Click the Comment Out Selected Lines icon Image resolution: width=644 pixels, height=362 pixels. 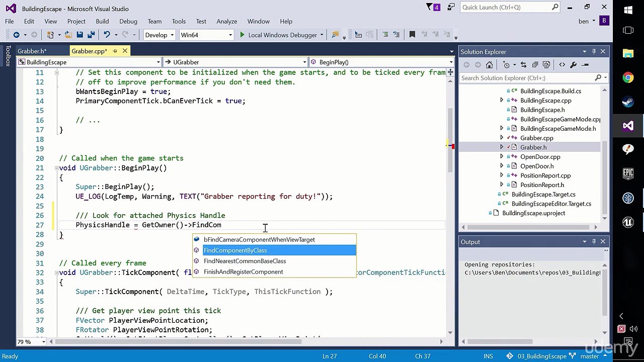pos(385,35)
